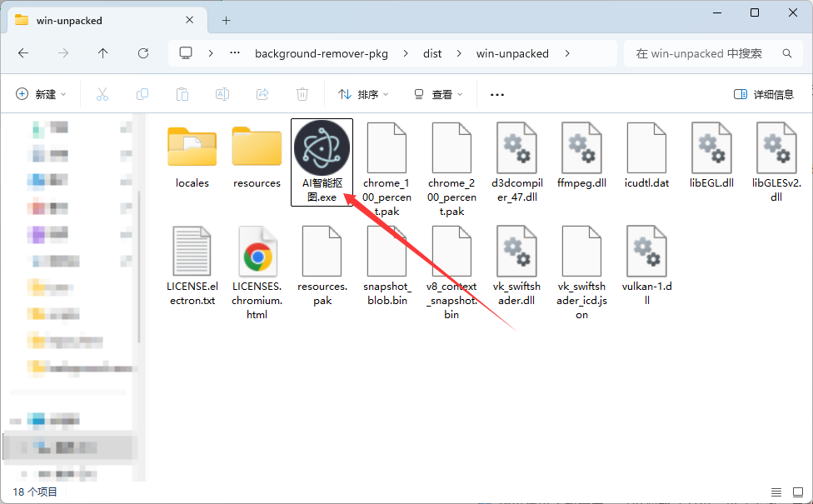Expand chevron after win-unpacked breadcrumb
Viewport: 813px width, 504px height.
tap(567, 53)
